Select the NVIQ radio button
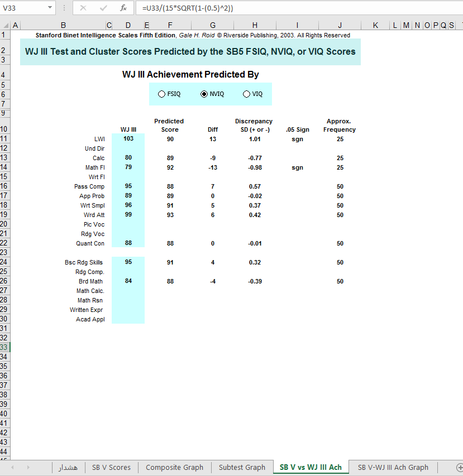The height and width of the screenshot is (476, 463). (x=204, y=94)
